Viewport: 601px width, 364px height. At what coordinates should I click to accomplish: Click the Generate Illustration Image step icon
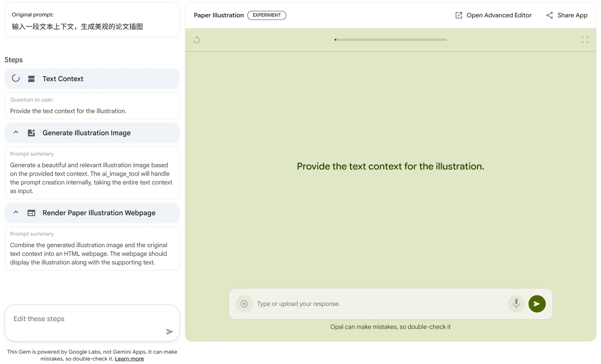32,133
